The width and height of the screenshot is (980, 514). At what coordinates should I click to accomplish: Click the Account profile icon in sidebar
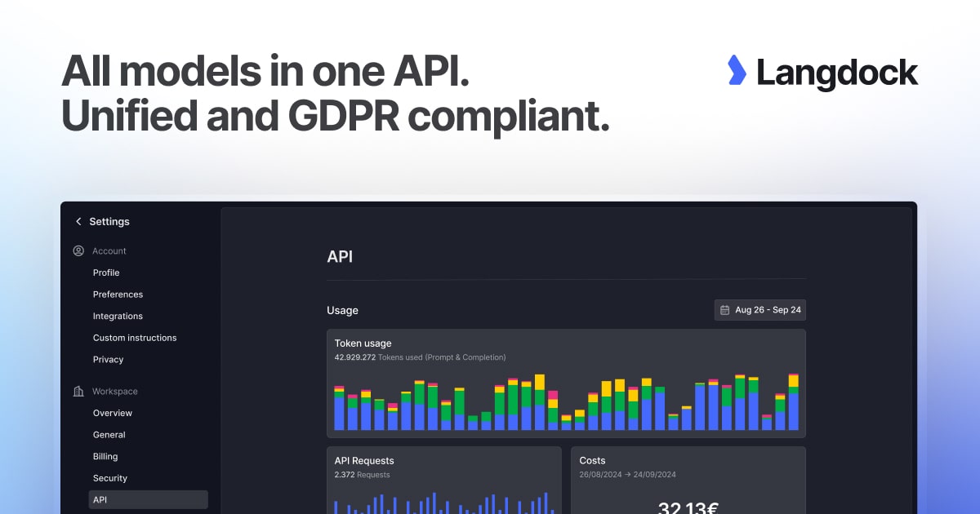(78, 250)
